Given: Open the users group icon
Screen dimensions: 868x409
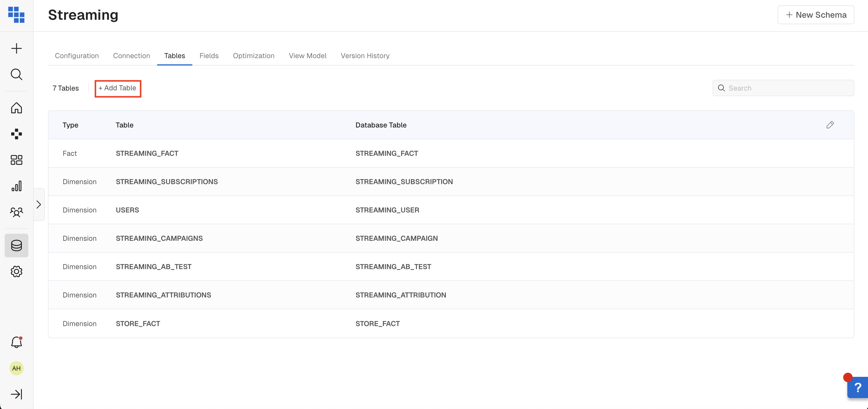Looking at the screenshot, I should 16,212.
